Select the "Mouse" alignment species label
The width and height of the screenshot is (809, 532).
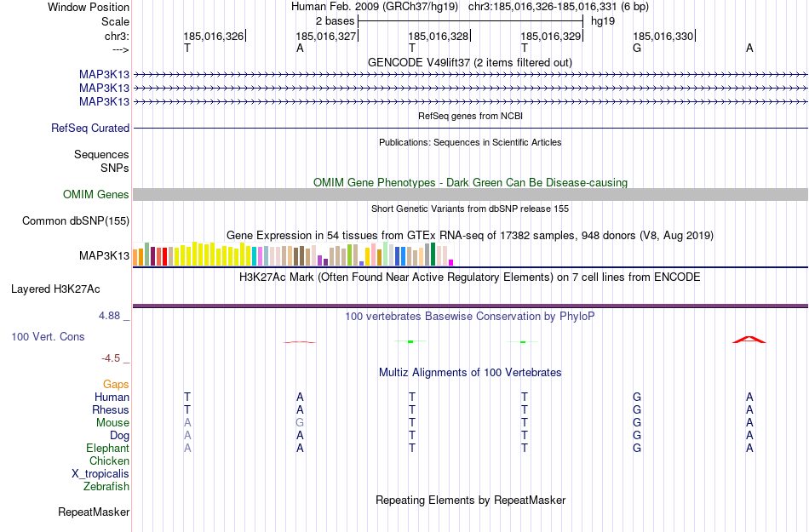(112, 423)
